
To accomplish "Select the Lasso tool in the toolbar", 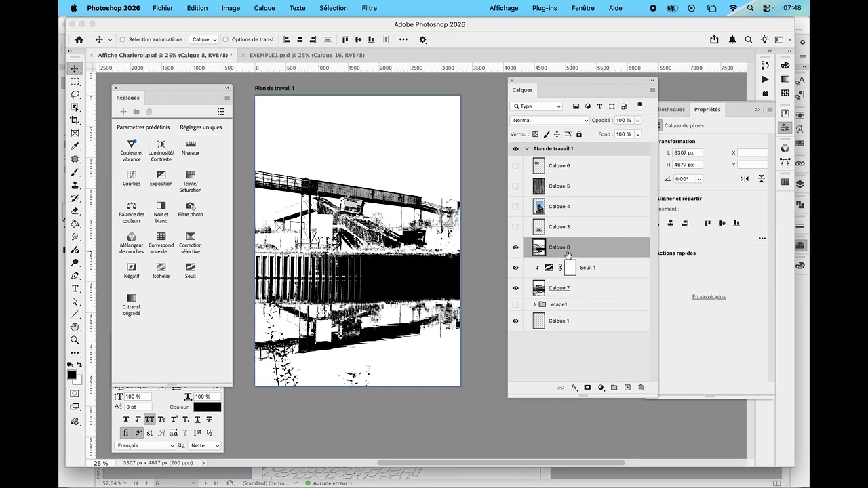I will coord(75,94).
